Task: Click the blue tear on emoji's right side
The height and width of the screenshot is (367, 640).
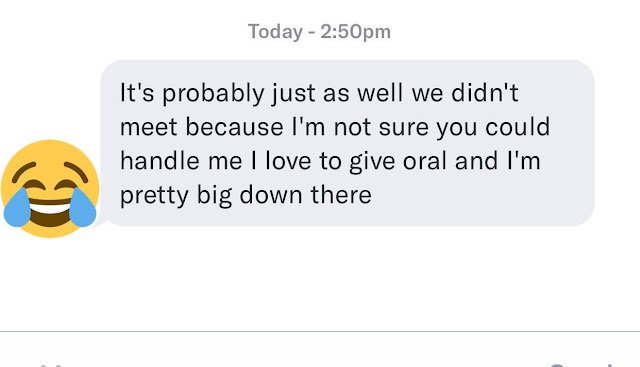Action: [x=83, y=207]
